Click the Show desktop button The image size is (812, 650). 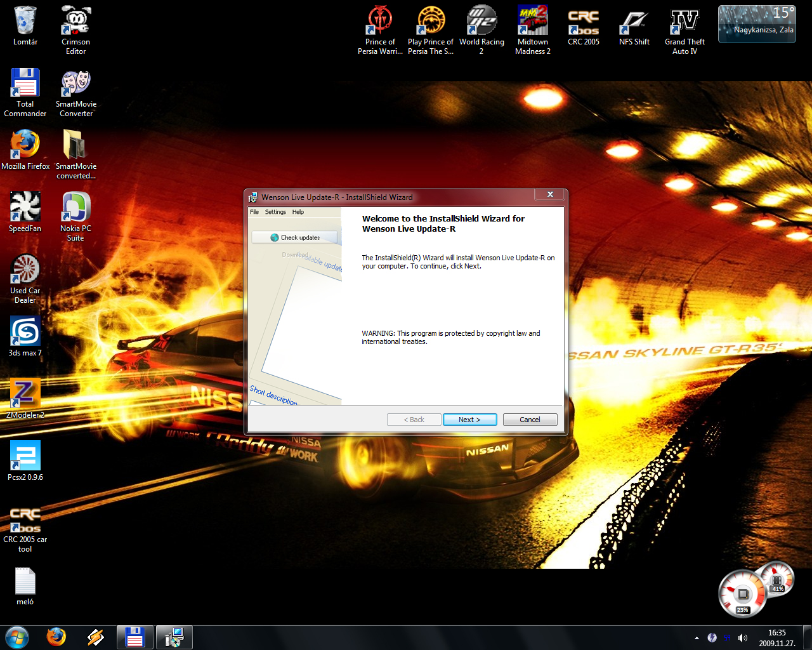pos(807,637)
